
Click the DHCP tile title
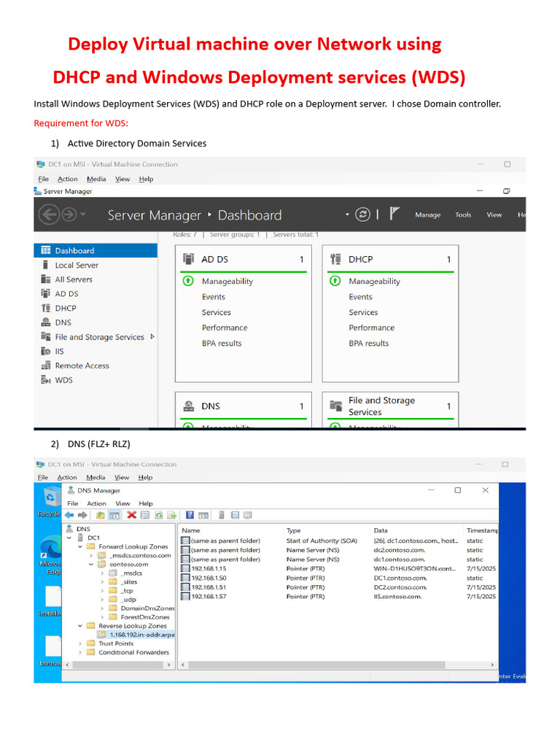(360, 259)
